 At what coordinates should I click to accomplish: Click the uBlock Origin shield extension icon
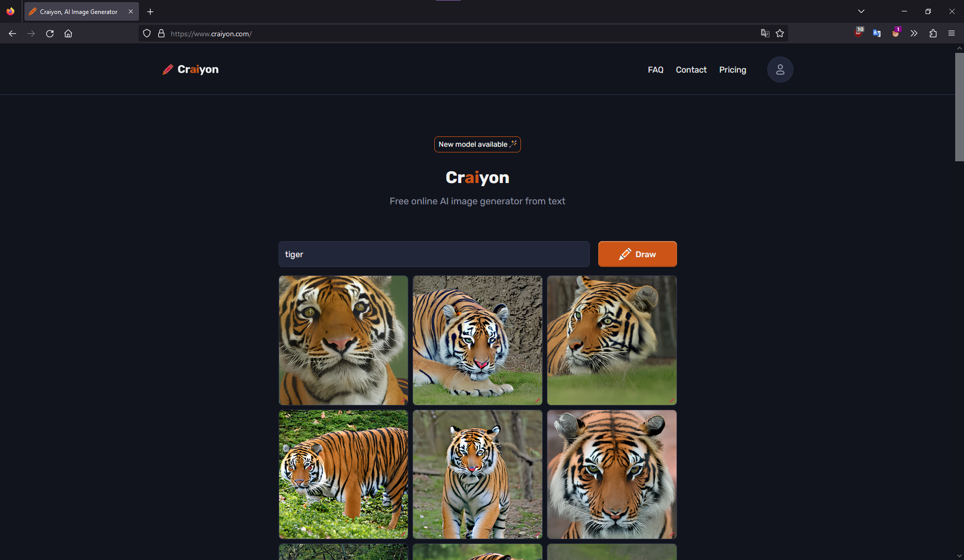(858, 33)
